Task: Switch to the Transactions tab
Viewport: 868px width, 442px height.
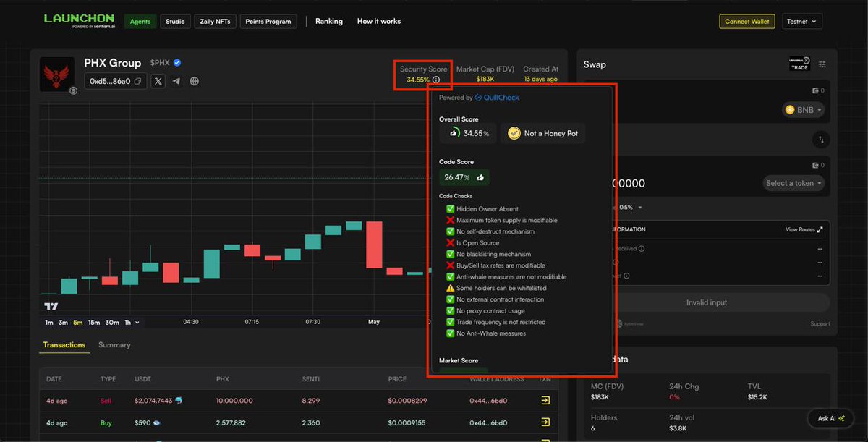Action: [64, 345]
